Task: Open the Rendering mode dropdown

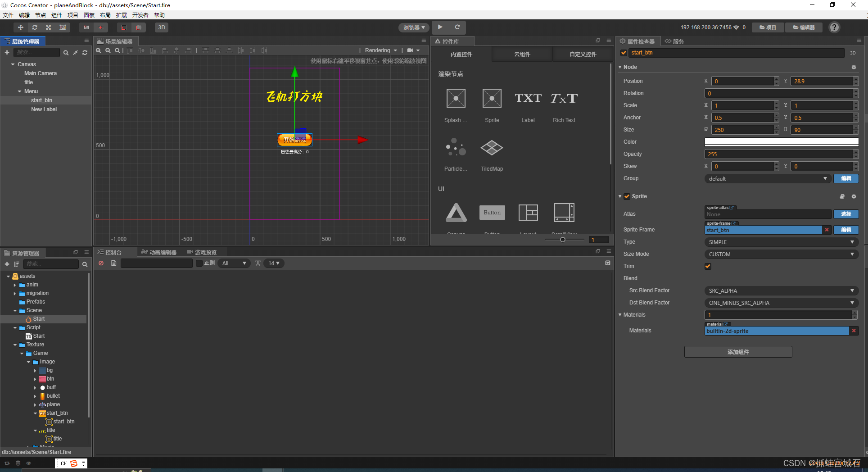Action: coord(381,50)
